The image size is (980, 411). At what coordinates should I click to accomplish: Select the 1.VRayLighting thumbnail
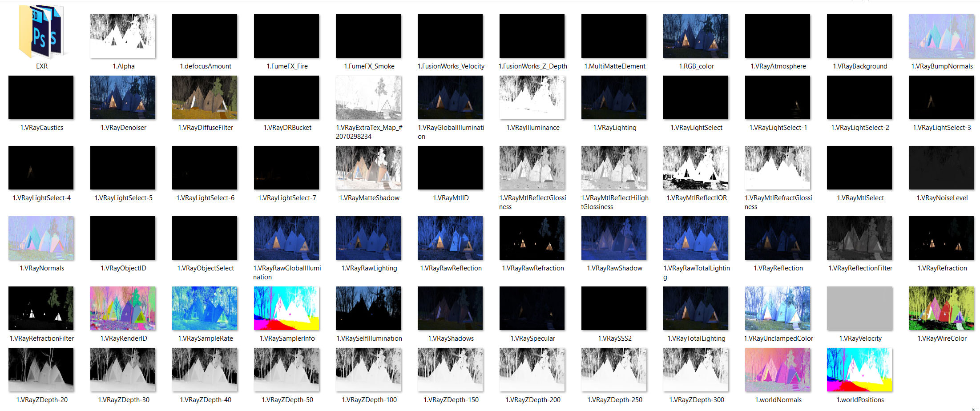click(614, 97)
